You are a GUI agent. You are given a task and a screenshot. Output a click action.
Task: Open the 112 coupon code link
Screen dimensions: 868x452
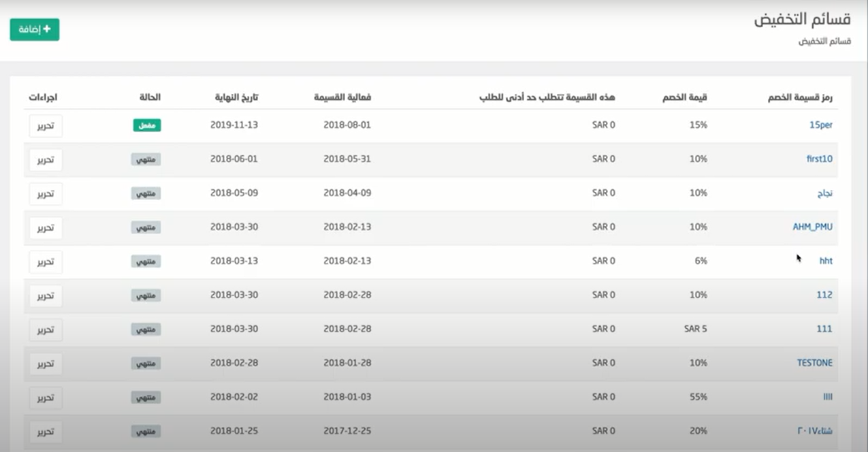pos(824,295)
